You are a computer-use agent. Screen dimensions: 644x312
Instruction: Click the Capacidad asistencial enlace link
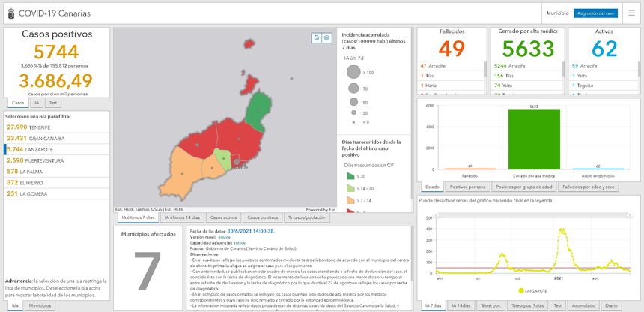click(x=238, y=242)
